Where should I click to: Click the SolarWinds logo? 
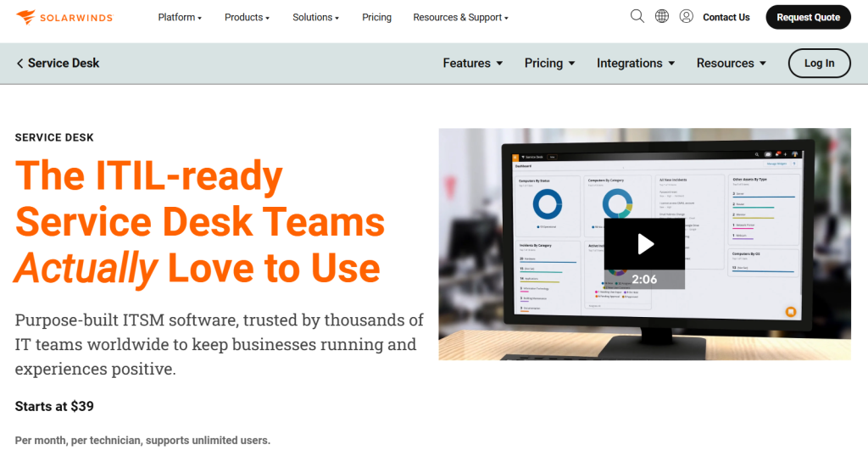pos(64,17)
